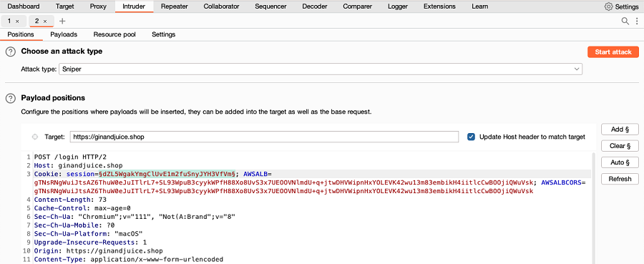644x264 pixels.
Task: Click the Auto § button
Action: [x=620, y=162]
